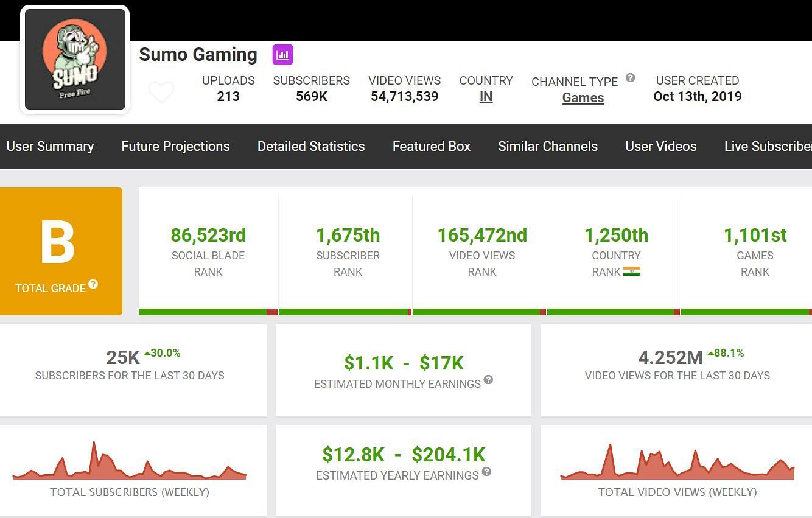Image resolution: width=812 pixels, height=518 pixels.
Task: Click the 86,523rd Social Blade rank
Action: (208, 235)
